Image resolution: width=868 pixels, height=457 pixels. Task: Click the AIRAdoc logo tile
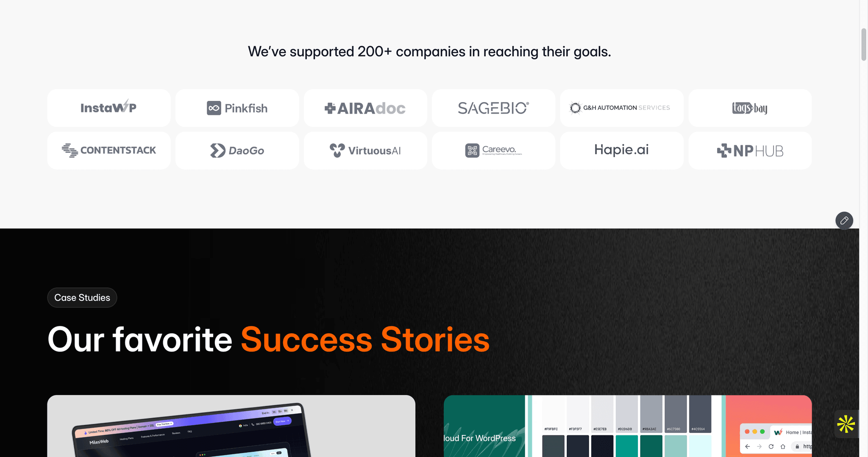click(x=365, y=108)
